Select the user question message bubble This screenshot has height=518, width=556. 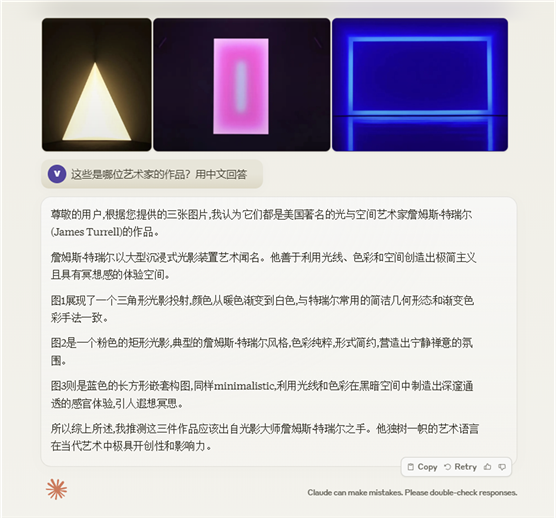point(152,174)
